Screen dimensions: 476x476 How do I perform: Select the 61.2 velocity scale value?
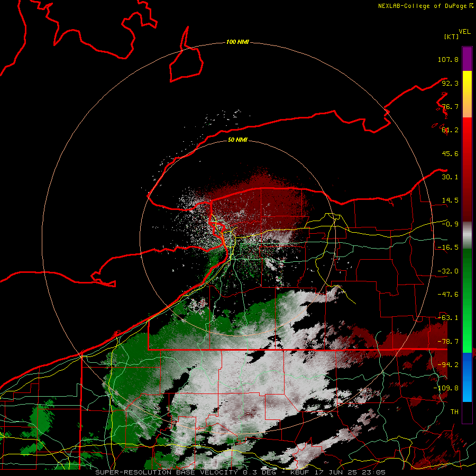point(450,130)
